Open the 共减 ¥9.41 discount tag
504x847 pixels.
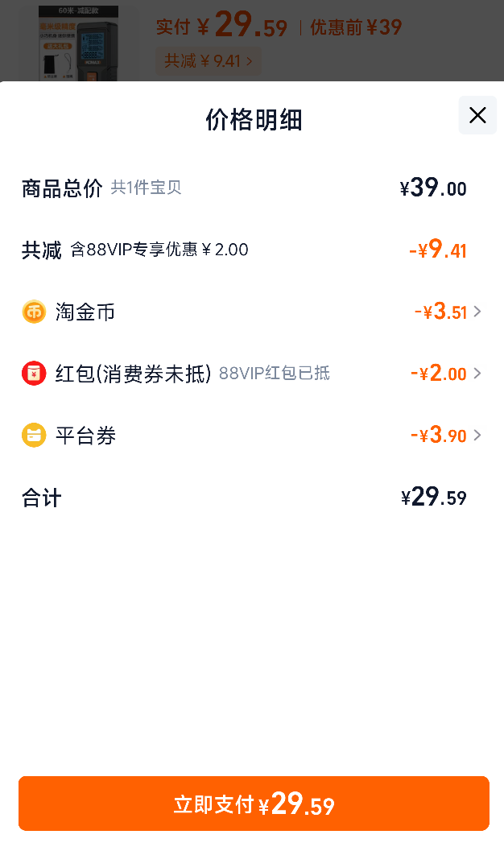(x=209, y=61)
